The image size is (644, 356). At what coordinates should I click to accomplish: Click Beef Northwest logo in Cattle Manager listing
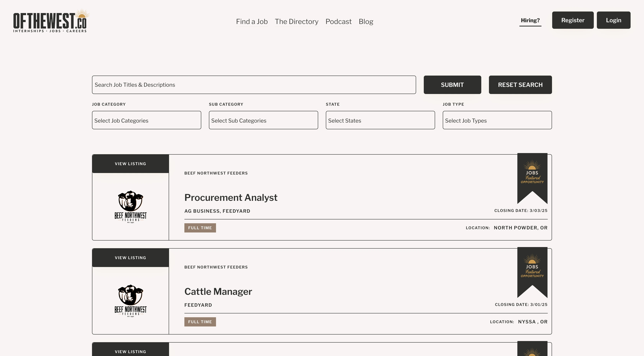click(x=131, y=300)
